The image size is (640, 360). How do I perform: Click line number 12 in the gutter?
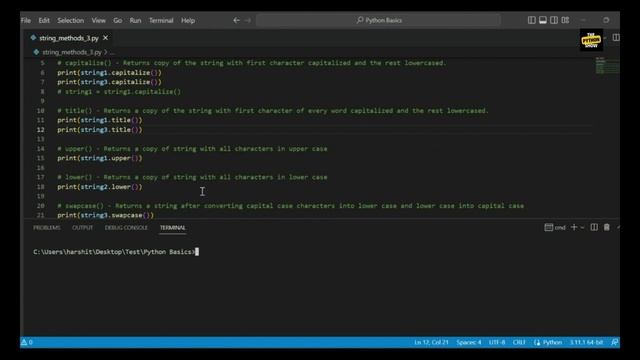tap(40, 130)
